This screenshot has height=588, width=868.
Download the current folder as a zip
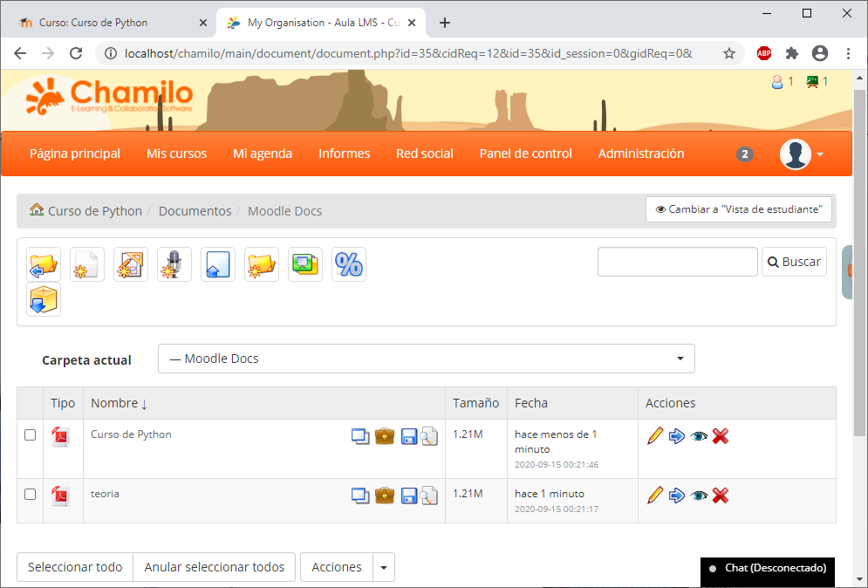[43, 299]
